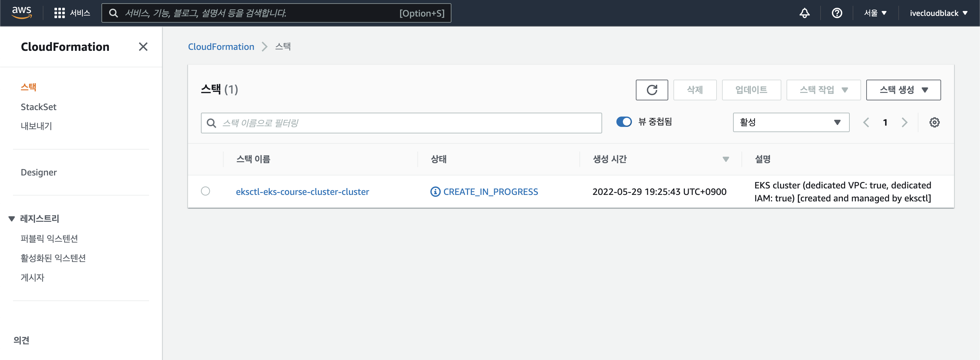Open the help question mark icon
The image size is (980, 360).
tap(836, 13)
